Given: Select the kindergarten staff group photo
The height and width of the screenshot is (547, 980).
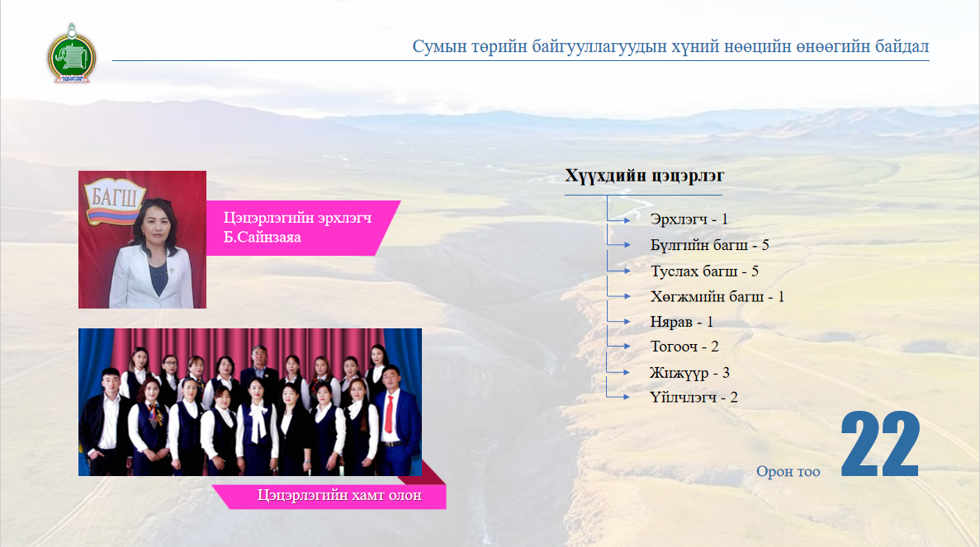Looking at the screenshot, I should 250,402.
